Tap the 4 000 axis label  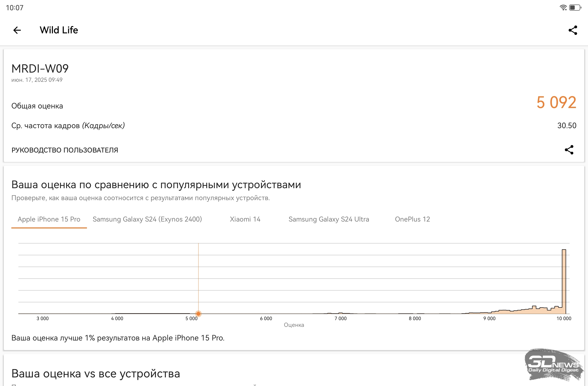[117, 319]
